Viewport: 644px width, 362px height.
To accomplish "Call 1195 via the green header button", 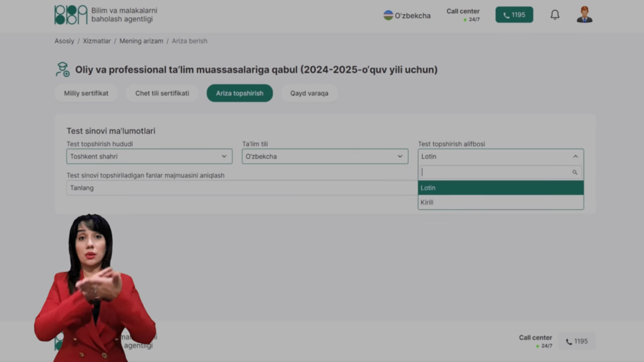I will pyautogui.click(x=514, y=15).
